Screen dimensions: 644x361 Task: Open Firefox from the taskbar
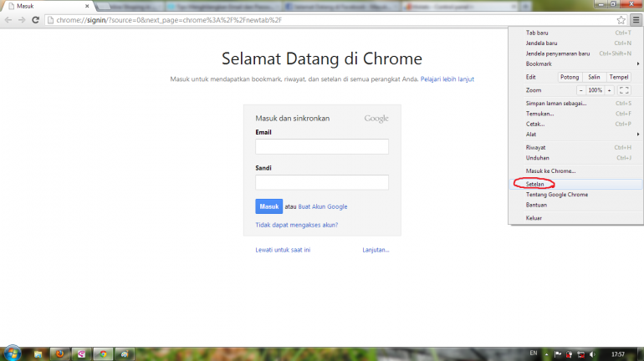pyautogui.click(x=60, y=354)
